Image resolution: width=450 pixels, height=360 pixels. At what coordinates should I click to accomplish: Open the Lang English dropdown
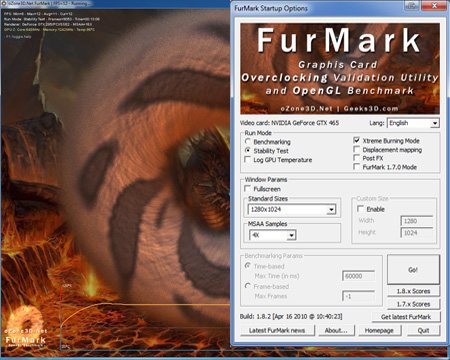pyautogui.click(x=413, y=123)
